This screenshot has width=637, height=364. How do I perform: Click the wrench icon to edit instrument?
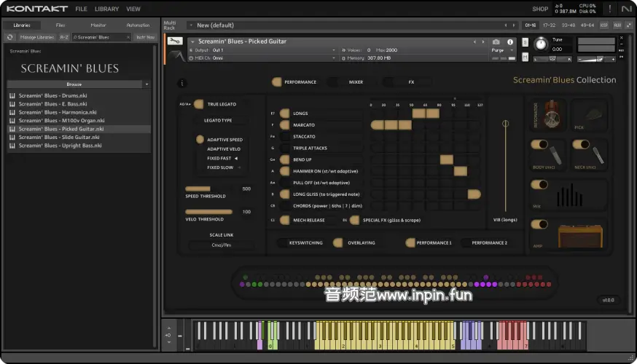click(x=175, y=41)
